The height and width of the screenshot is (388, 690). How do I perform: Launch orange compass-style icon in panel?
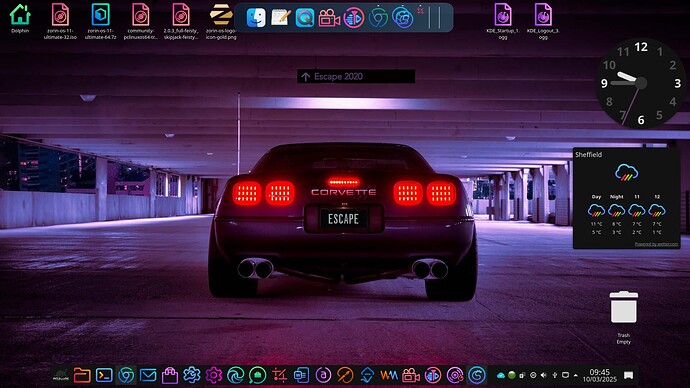tap(345, 375)
